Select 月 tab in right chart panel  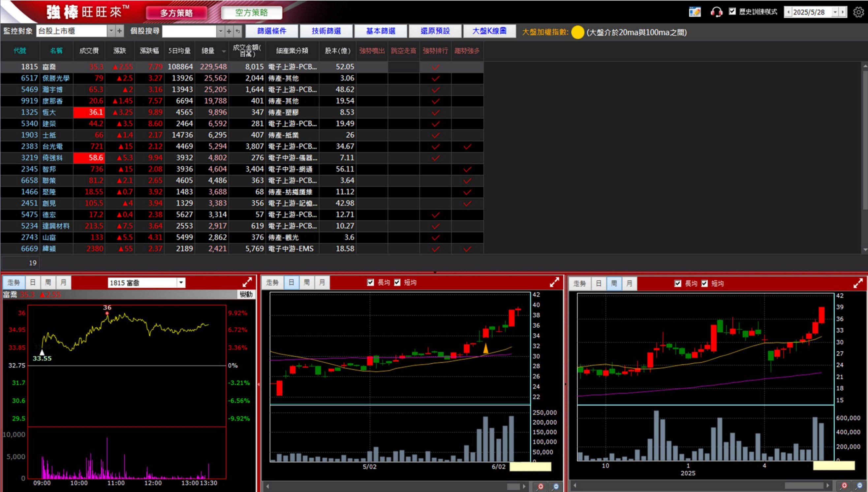(629, 283)
